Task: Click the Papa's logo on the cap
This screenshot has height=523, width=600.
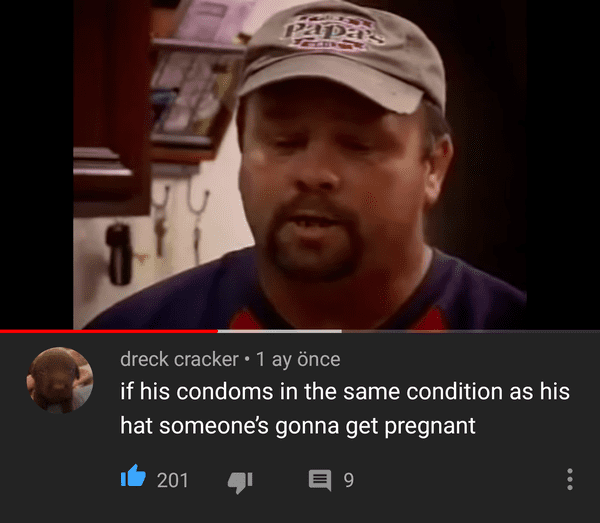Action: [x=334, y=33]
